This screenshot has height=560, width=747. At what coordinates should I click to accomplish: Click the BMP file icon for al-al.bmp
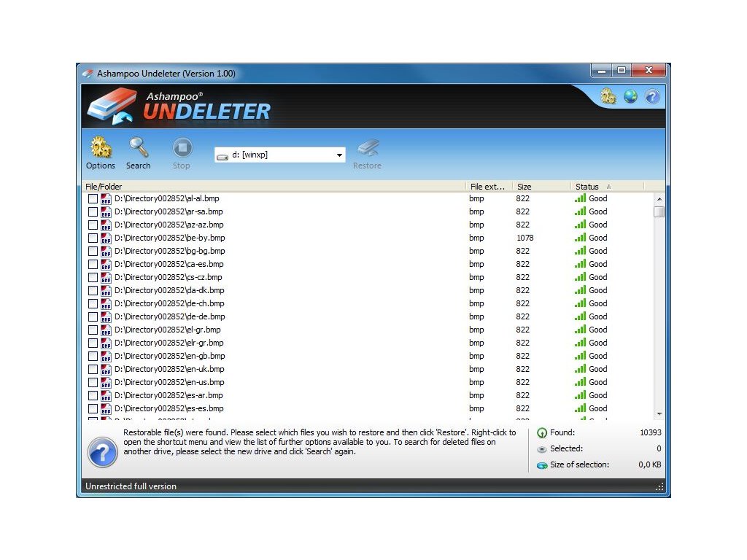pos(106,198)
